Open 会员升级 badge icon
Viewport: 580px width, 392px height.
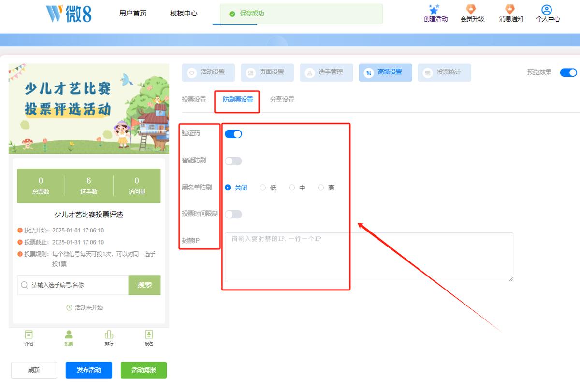click(471, 9)
